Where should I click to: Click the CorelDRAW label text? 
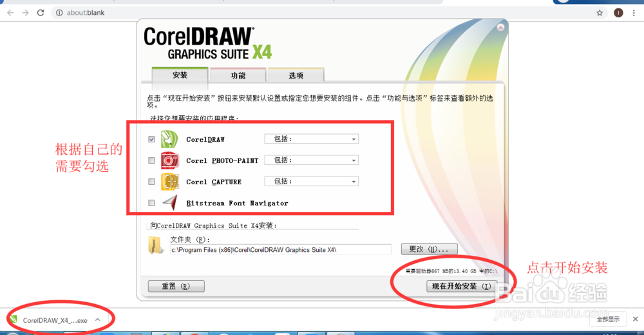(205, 139)
